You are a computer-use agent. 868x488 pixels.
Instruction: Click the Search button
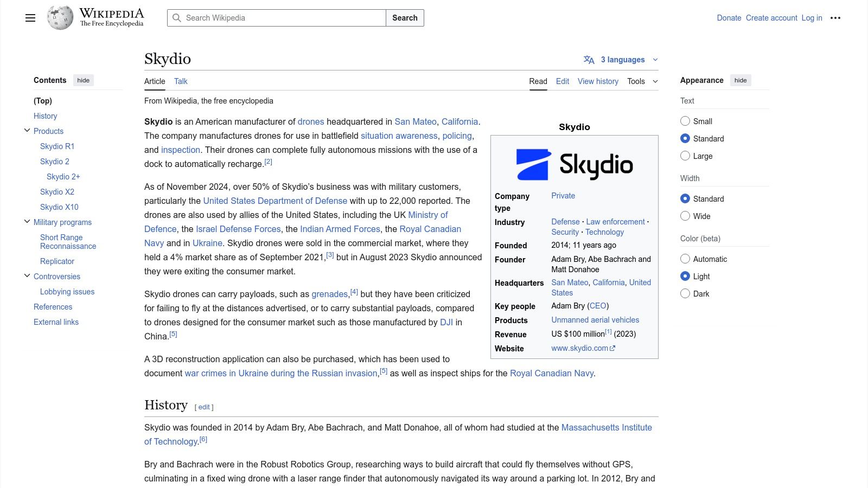(405, 18)
